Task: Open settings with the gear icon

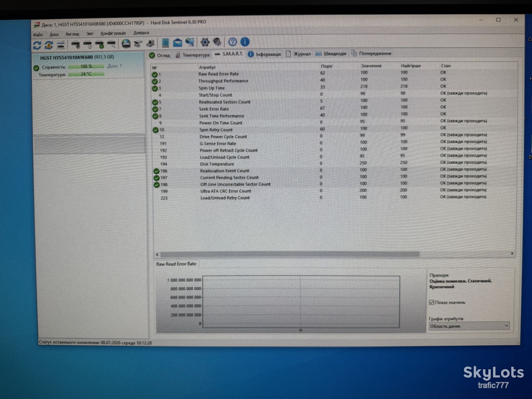Action: pyautogui.click(x=205, y=42)
